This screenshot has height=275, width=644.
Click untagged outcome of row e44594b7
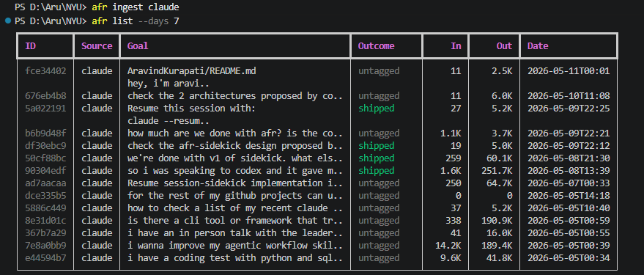[379, 257]
